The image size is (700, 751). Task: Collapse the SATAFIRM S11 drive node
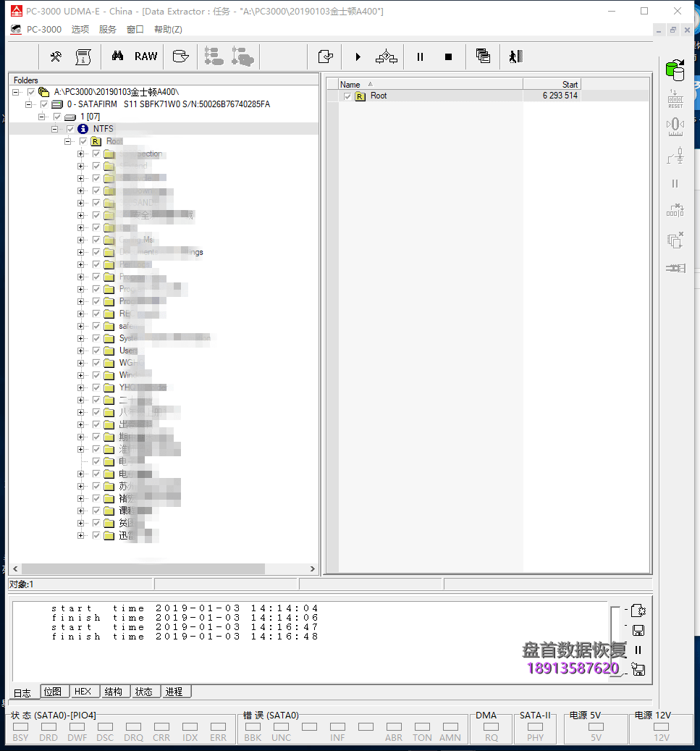coord(29,104)
